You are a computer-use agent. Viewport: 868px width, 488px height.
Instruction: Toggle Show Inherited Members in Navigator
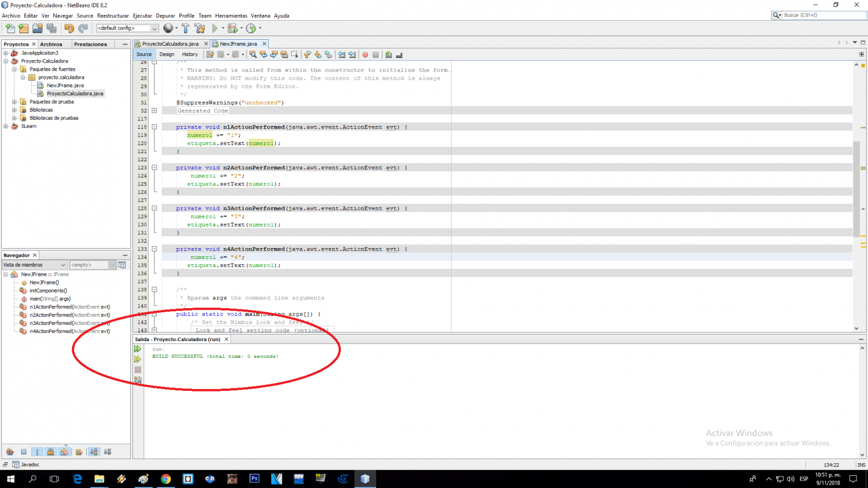(x=10, y=452)
